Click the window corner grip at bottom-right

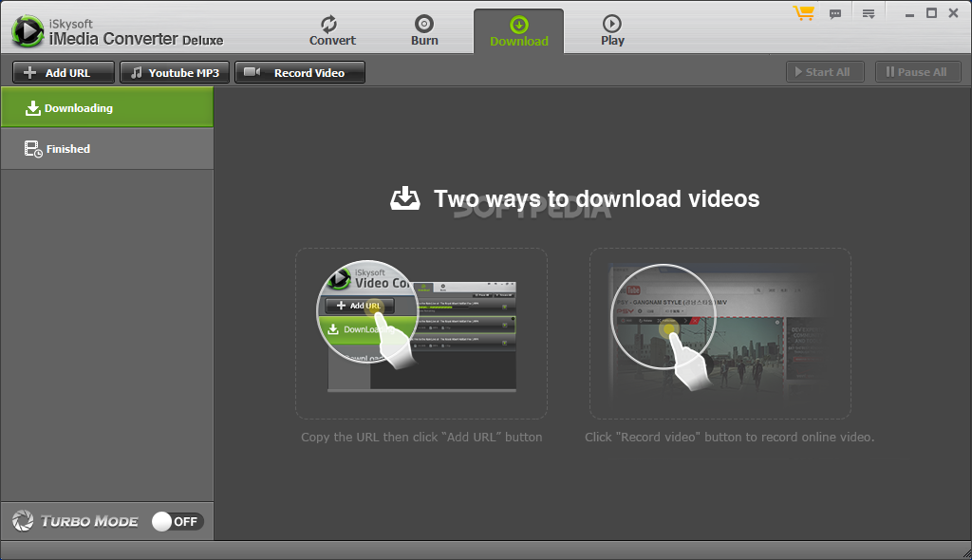(x=965, y=553)
